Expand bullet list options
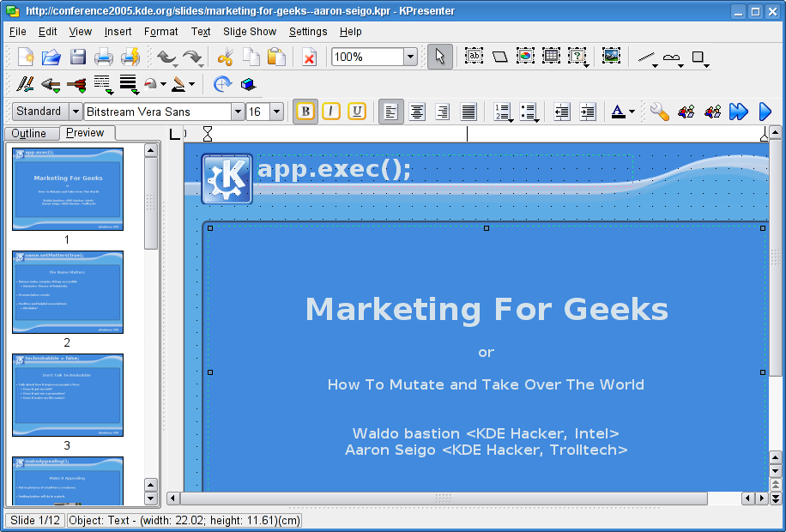The width and height of the screenshot is (786, 532). click(x=536, y=120)
